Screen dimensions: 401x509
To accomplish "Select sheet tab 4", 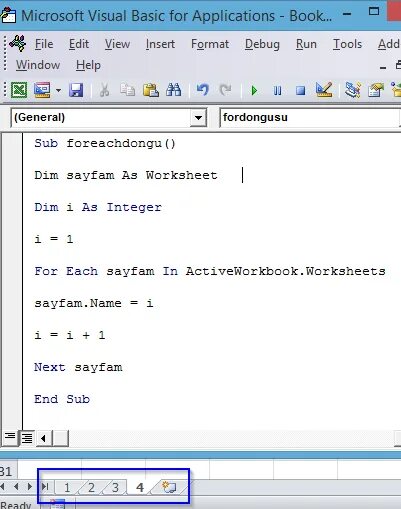I will click(140, 487).
